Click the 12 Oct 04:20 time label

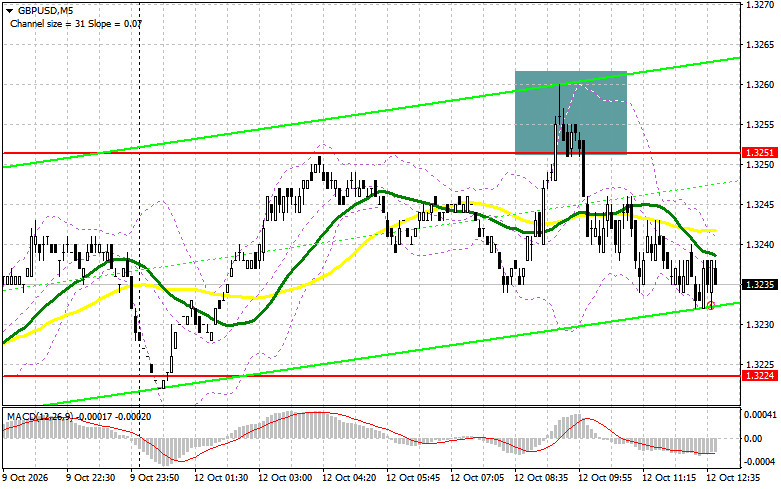349,478
